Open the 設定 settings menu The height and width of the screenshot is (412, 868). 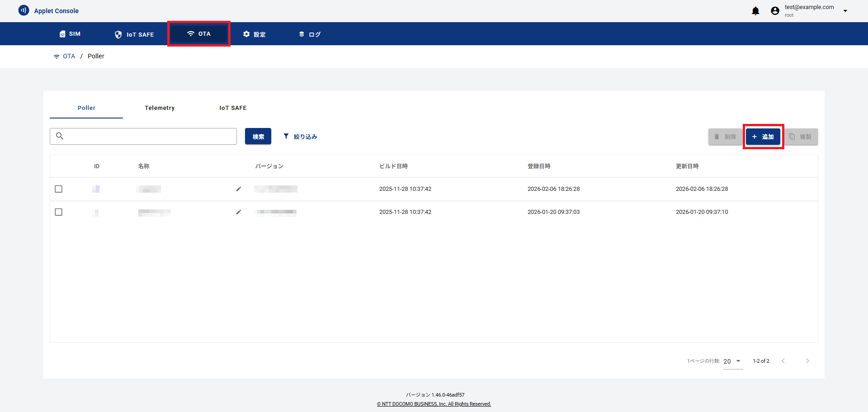[x=254, y=34]
